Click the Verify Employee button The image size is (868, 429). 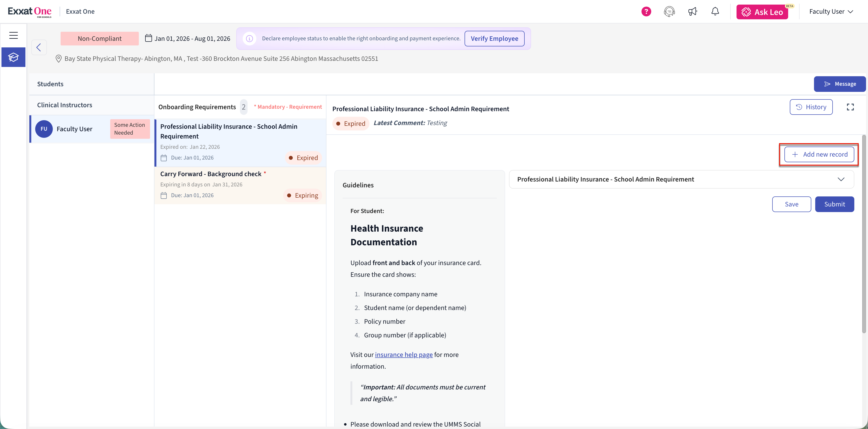pos(494,38)
